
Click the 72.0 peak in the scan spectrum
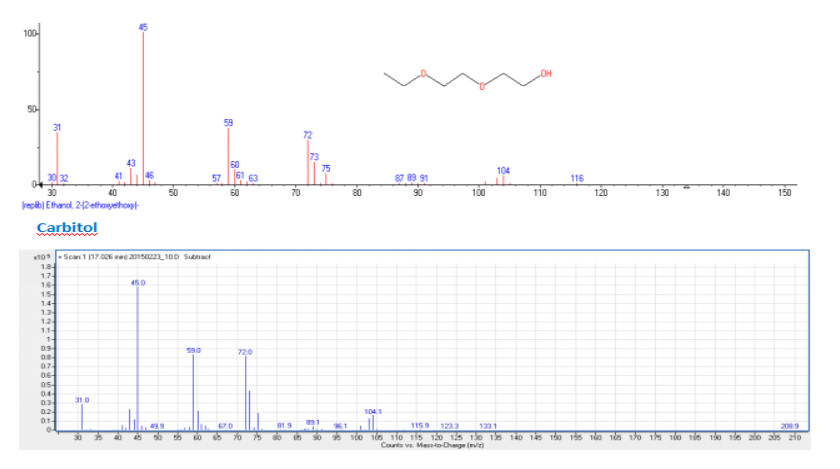click(x=245, y=392)
